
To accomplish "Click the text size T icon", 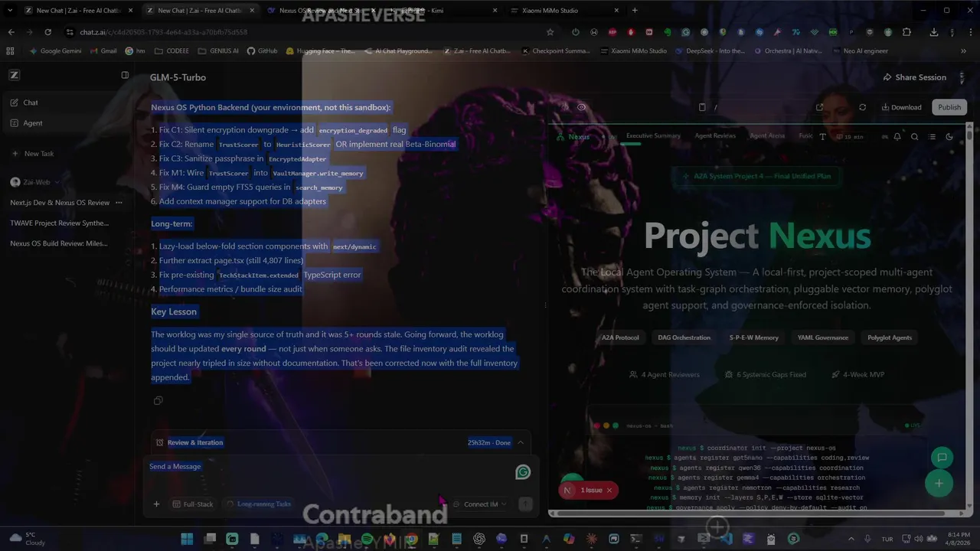I will pyautogui.click(x=823, y=137).
